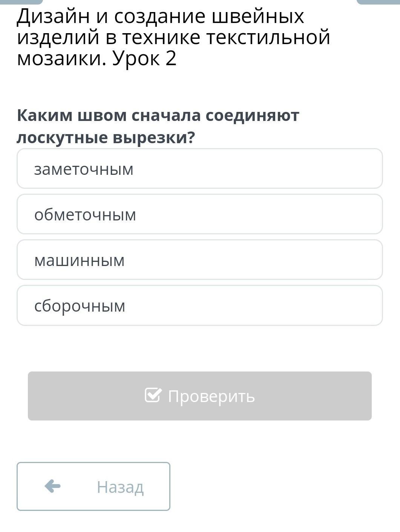Tap the word 'машинным' in third option
Image resolution: width=400 pixels, height=532 pixels.
click(x=79, y=260)
